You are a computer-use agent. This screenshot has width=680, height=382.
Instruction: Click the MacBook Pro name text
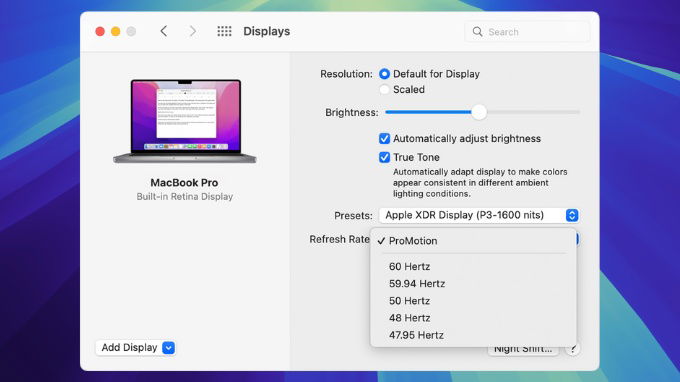click(x=184, y=183)
